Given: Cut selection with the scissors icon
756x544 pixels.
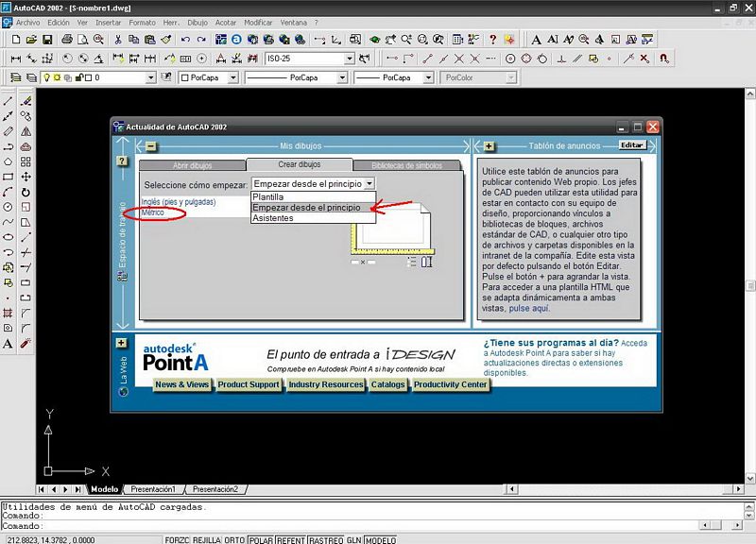Looking at the screenshot, I should point(117,40).
